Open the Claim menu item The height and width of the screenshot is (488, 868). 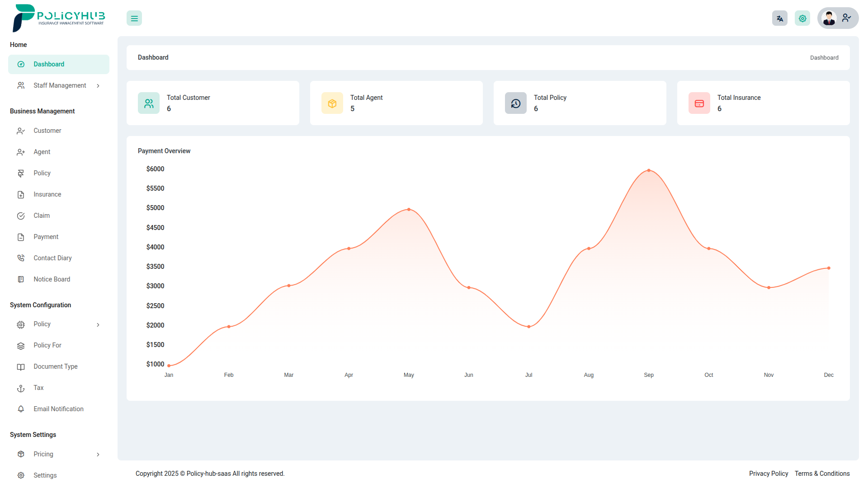(42, 216)
